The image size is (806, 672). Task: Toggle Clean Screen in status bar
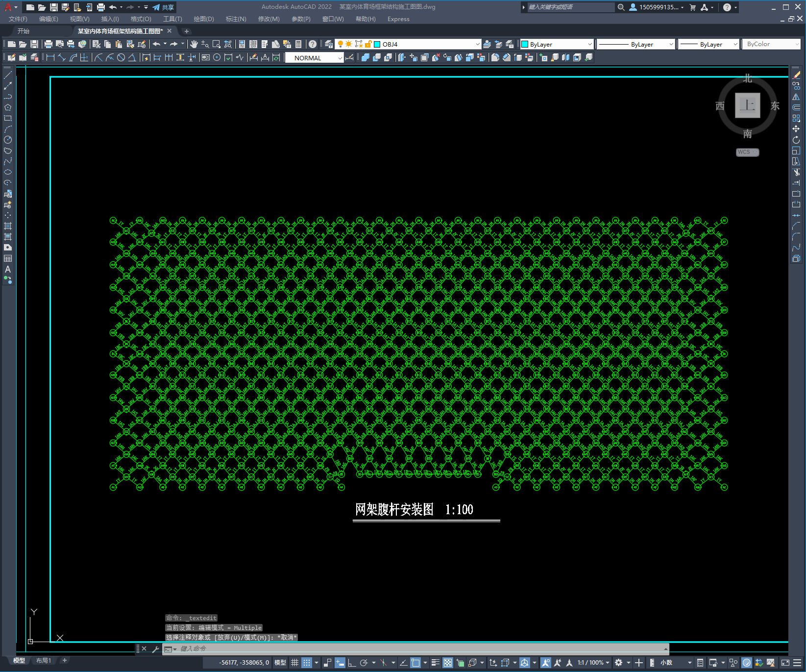[x=785, y=663]
